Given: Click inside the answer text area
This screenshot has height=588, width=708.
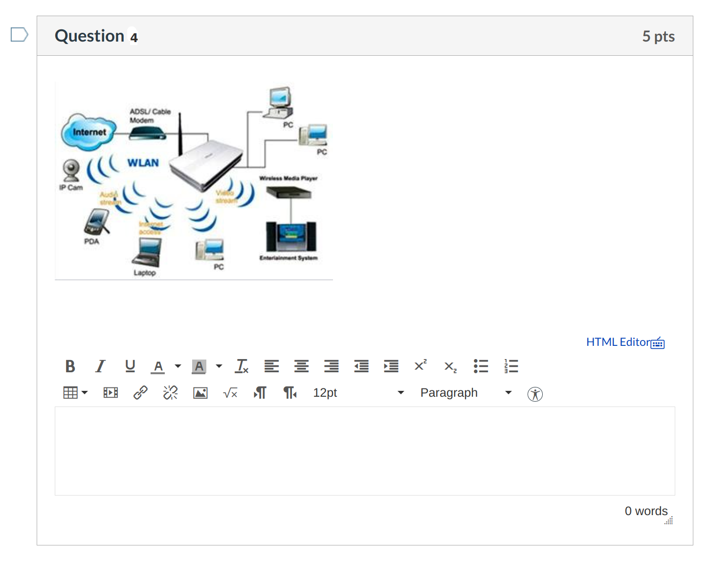Looking at the screenshot, I should (x=365, y=451).
